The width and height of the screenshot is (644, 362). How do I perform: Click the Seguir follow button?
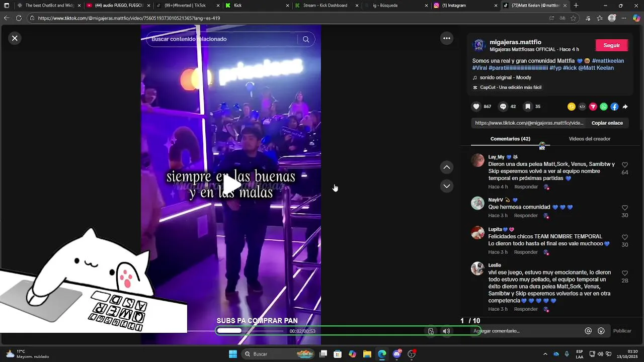coord(612,45)
